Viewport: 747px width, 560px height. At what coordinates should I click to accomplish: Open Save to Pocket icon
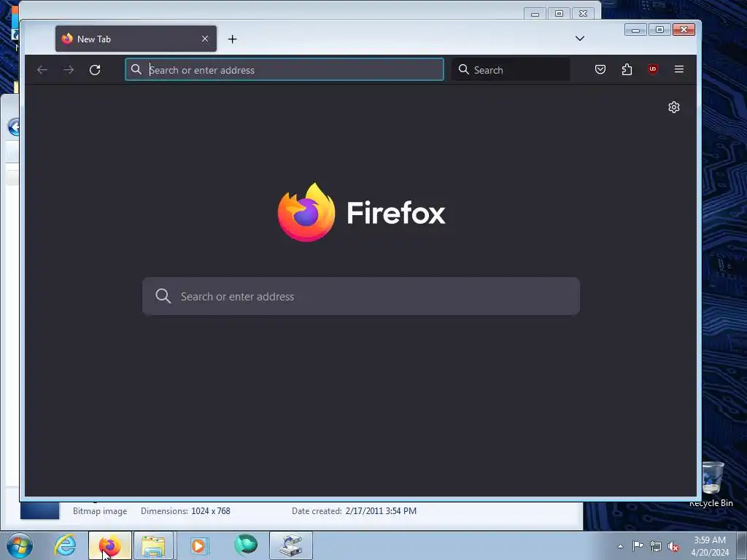click(x=600, y=69)
